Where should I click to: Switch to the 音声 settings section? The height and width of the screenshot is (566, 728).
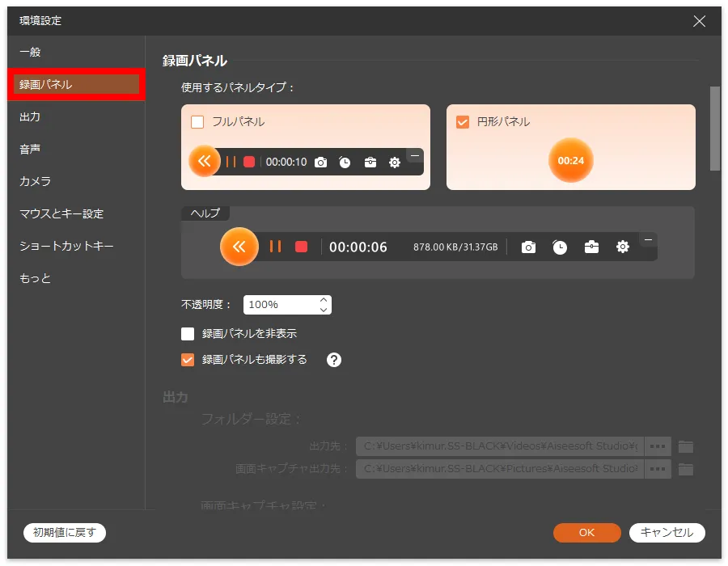coord(30,149)
